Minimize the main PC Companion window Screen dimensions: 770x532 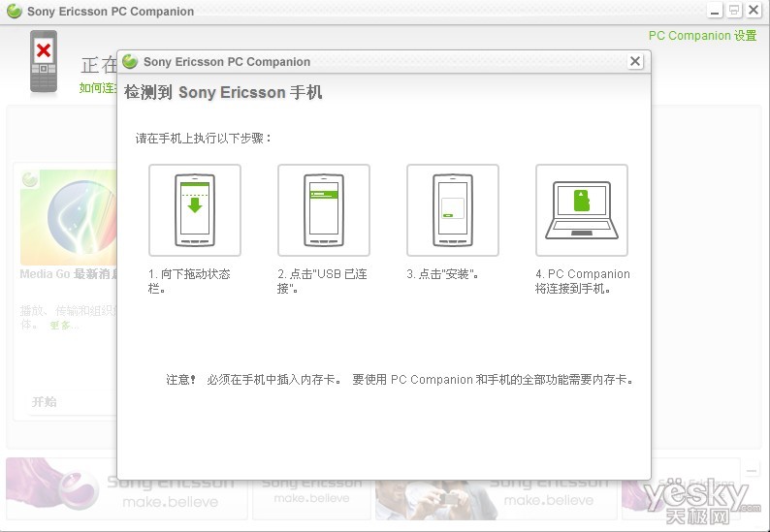click(715, 11)
